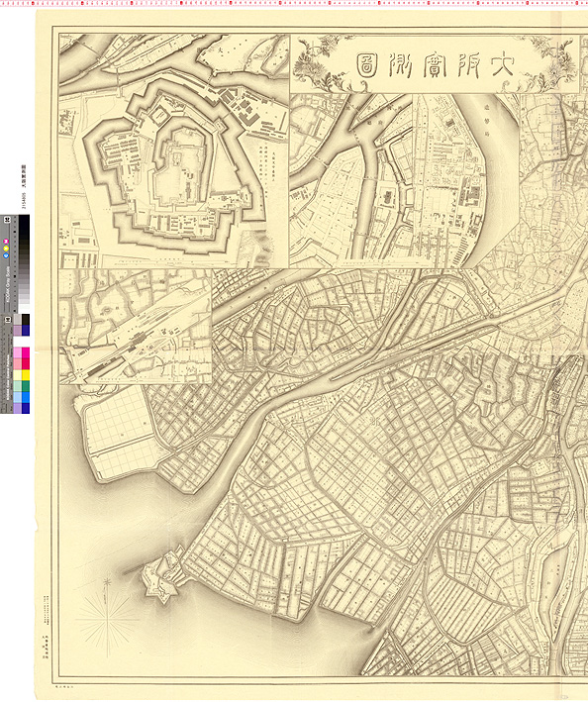Click the saturated green color patch
The height and width of the screenshot is (702, 588).
(x=26, y=386)
